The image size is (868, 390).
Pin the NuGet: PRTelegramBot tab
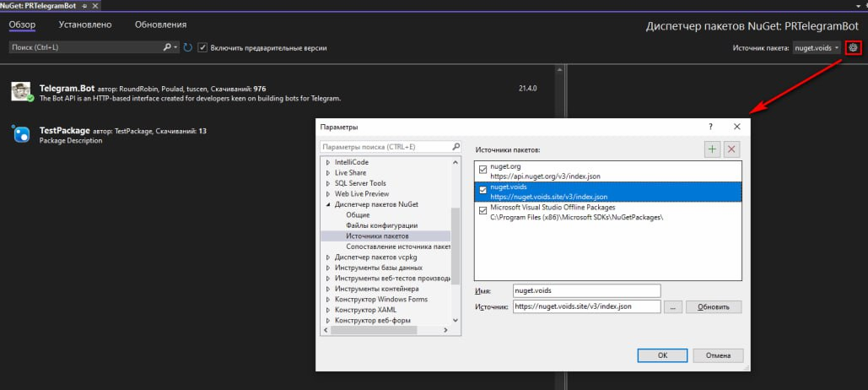click(x=84, y=5)
